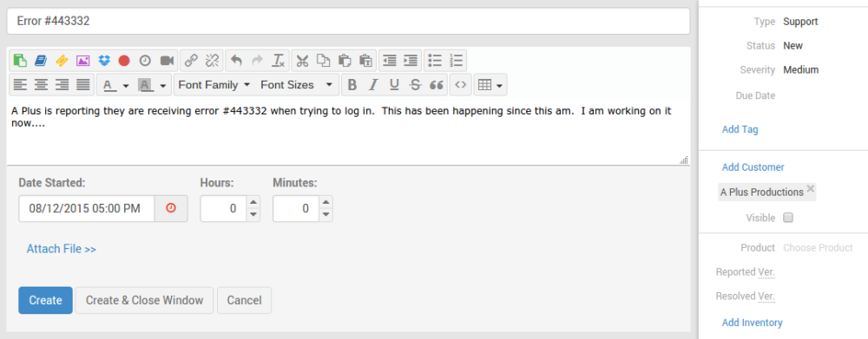Screen dimensions: 868x339
Task: Click the undo arrow icon
Action: [236, 61]
